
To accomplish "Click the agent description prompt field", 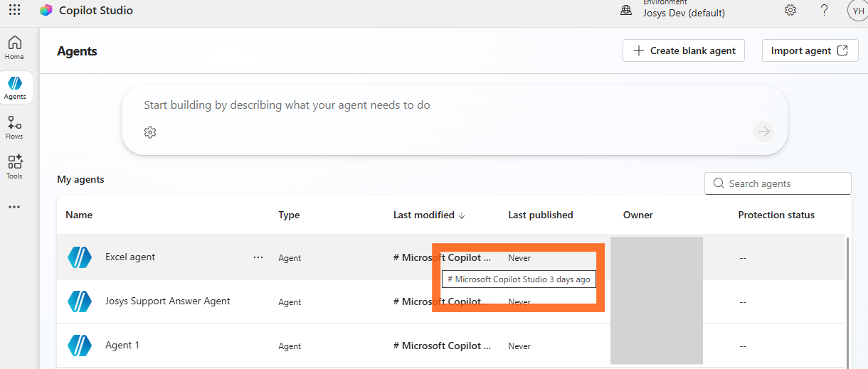I will tap(454, 105).
